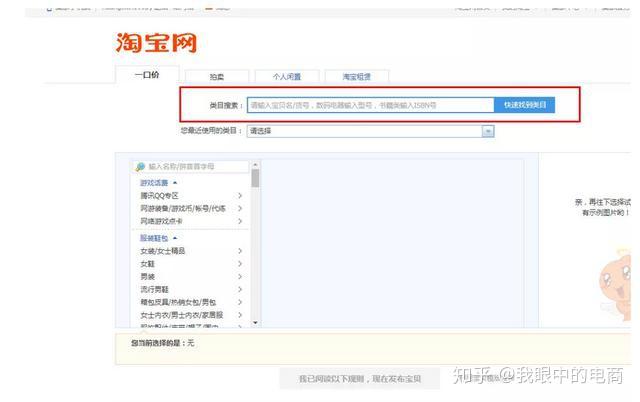Select 箱包皮具/热销女包/男包 category

coord(178,302)
